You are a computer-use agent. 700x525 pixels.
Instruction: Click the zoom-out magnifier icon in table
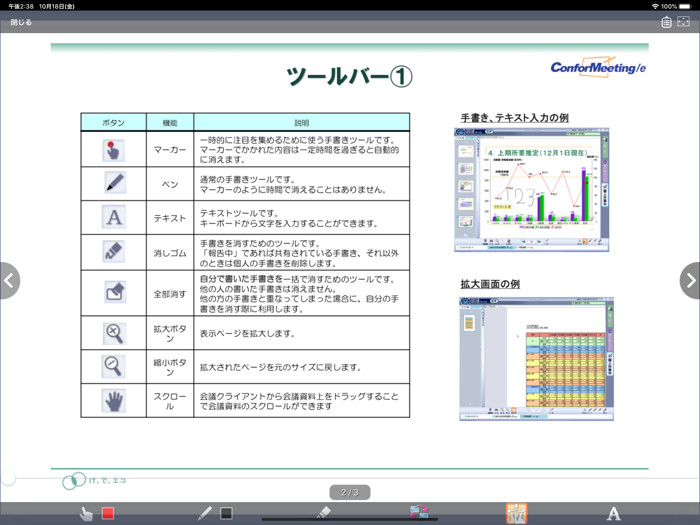113,367
